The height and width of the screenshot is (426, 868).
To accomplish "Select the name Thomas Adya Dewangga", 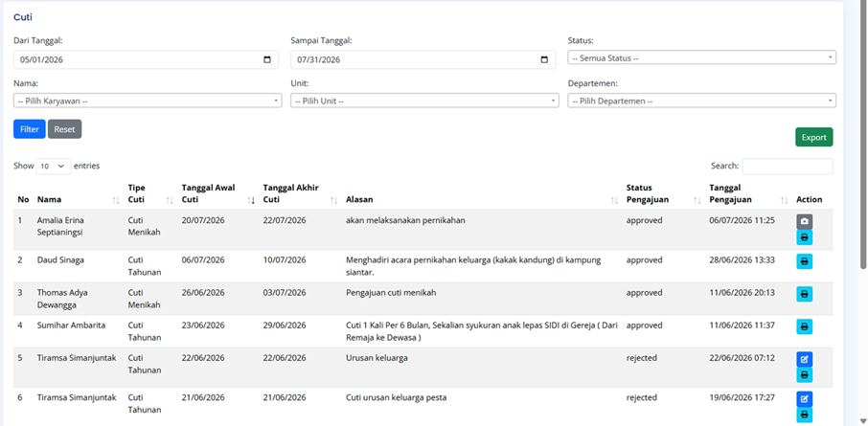I will tap(62, 299).
